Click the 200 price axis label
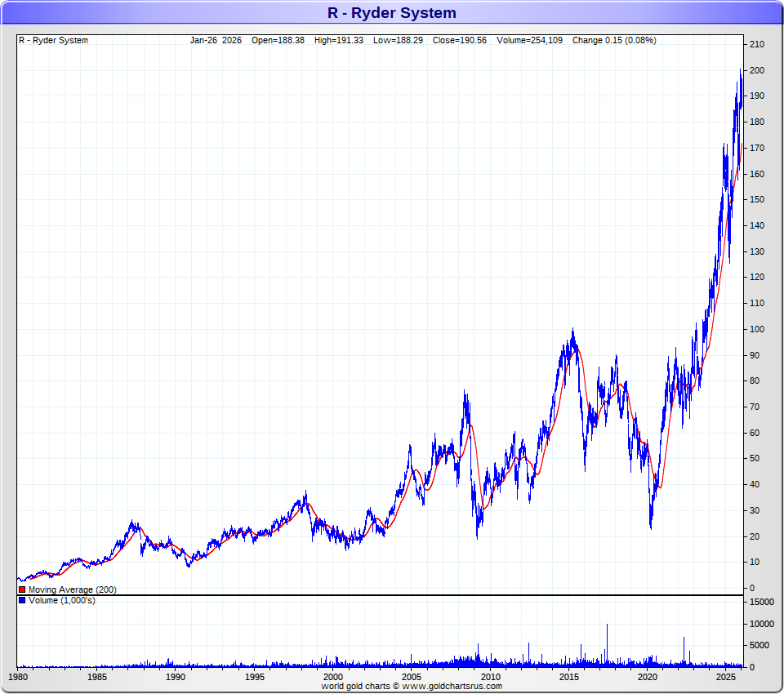Image resolution: width=784 pixels, height=694 pixels. [x=757, y=70]
